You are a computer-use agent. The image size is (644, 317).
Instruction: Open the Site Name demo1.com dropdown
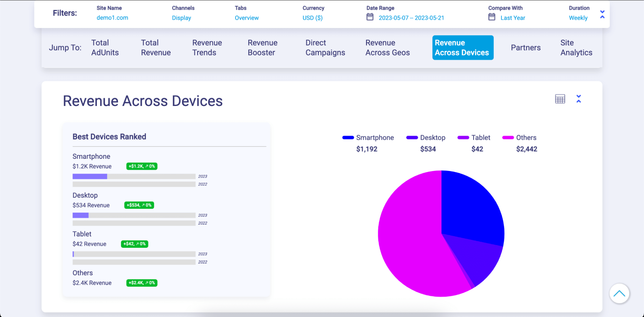tap(112, 18)
